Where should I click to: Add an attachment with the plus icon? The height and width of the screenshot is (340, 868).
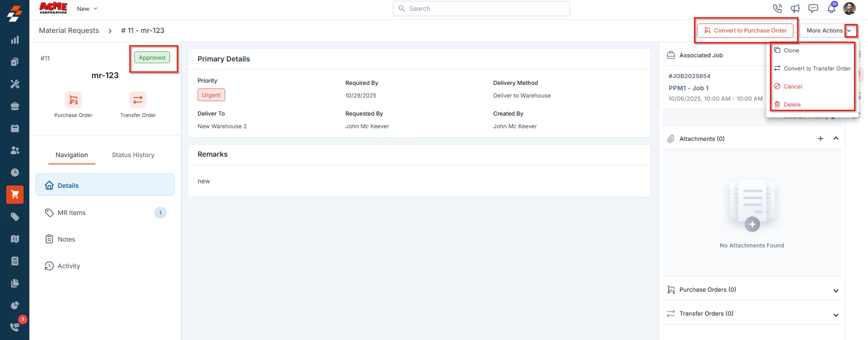coord(821,139)
